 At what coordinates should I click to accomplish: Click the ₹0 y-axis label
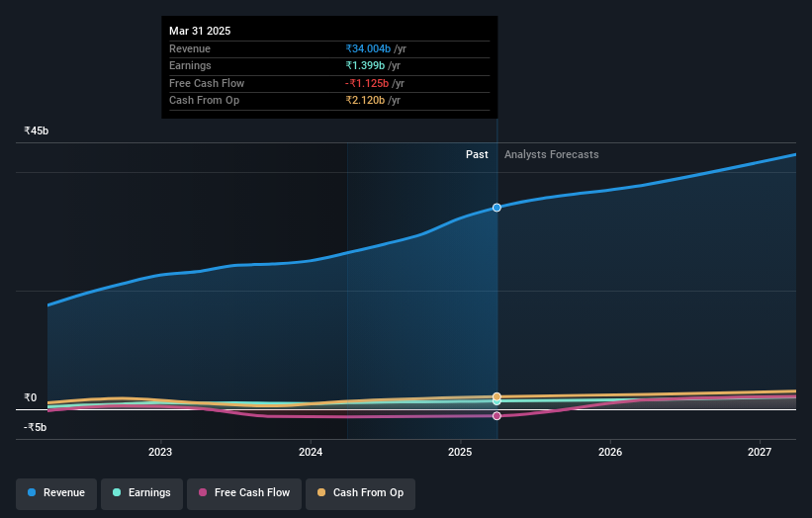click(31, 398)
